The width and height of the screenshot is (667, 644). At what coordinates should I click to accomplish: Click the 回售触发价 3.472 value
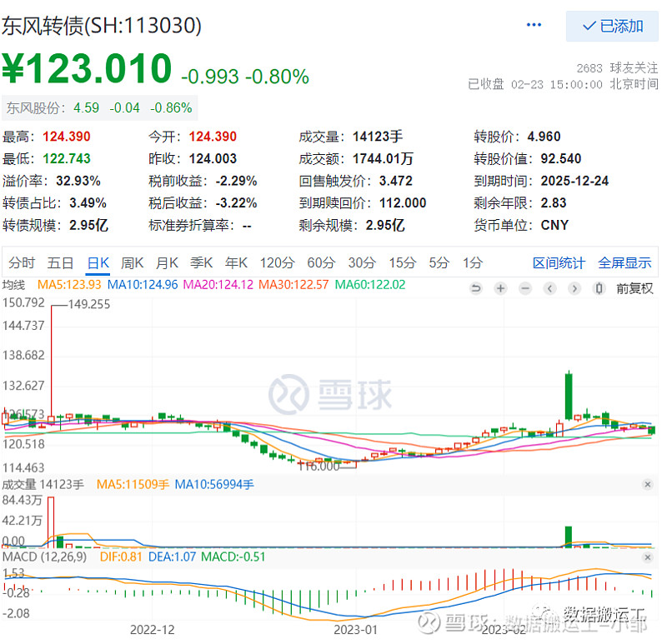point(395,181)
